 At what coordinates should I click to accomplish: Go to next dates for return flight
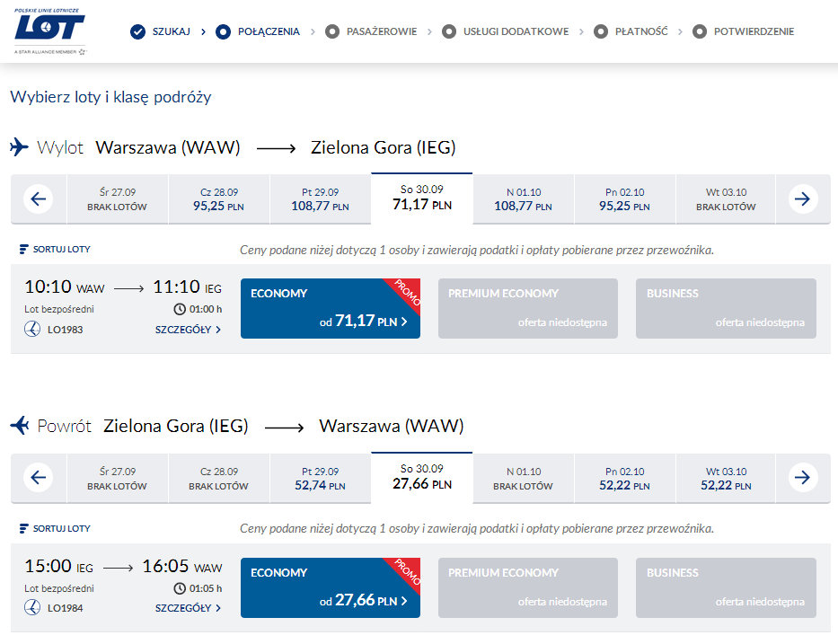coord(803,477)
